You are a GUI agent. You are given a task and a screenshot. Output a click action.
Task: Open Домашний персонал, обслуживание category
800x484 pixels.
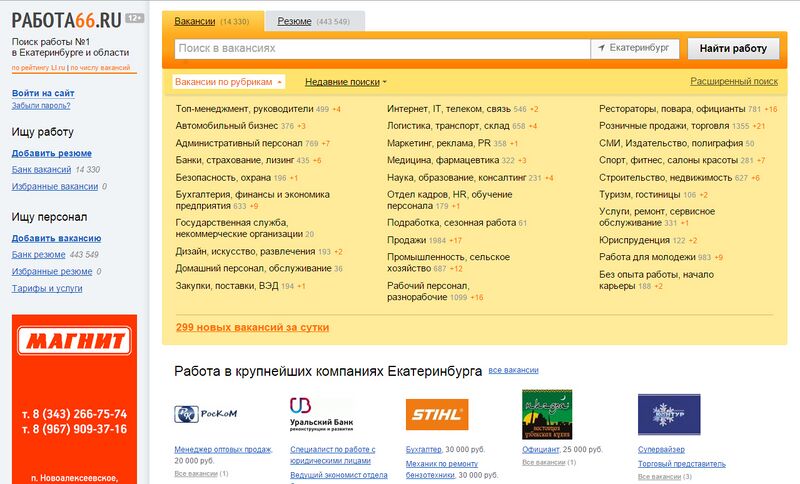pos(254,268)
